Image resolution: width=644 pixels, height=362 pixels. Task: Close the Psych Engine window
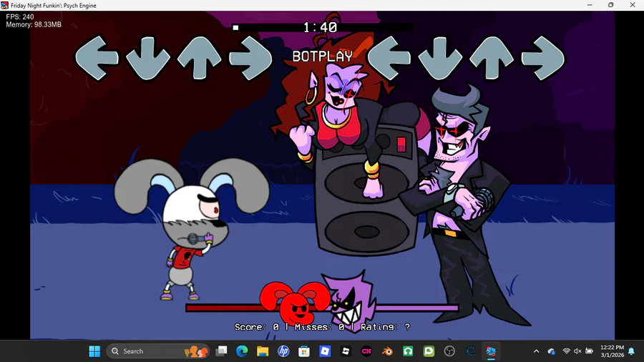tap(633, 5)
